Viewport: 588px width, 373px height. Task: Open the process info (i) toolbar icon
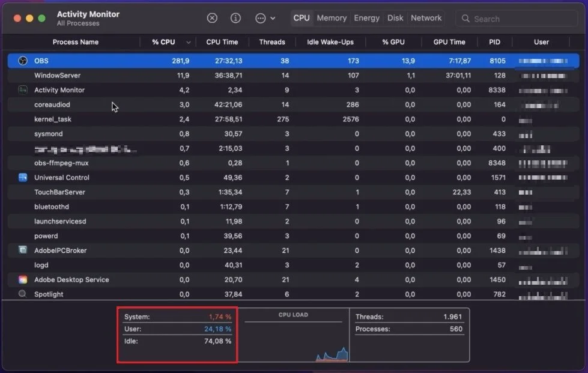[x=235, y=18]
